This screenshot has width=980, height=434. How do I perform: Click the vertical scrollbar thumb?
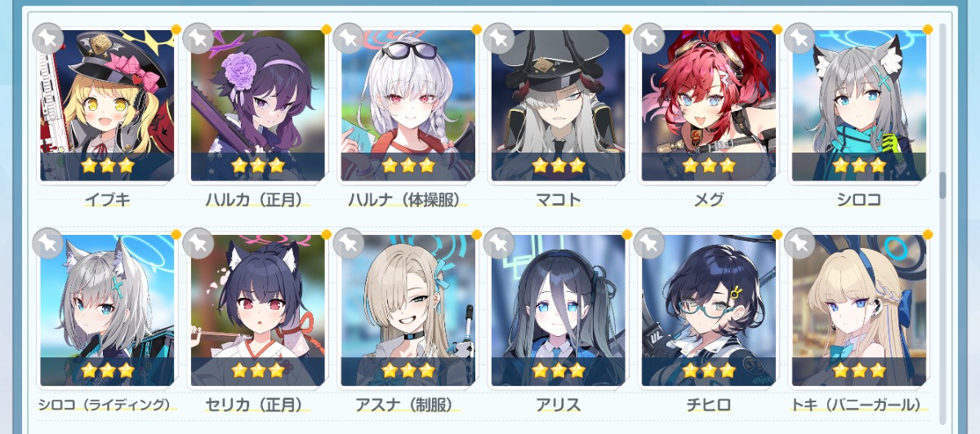click(x=942, y=186)
